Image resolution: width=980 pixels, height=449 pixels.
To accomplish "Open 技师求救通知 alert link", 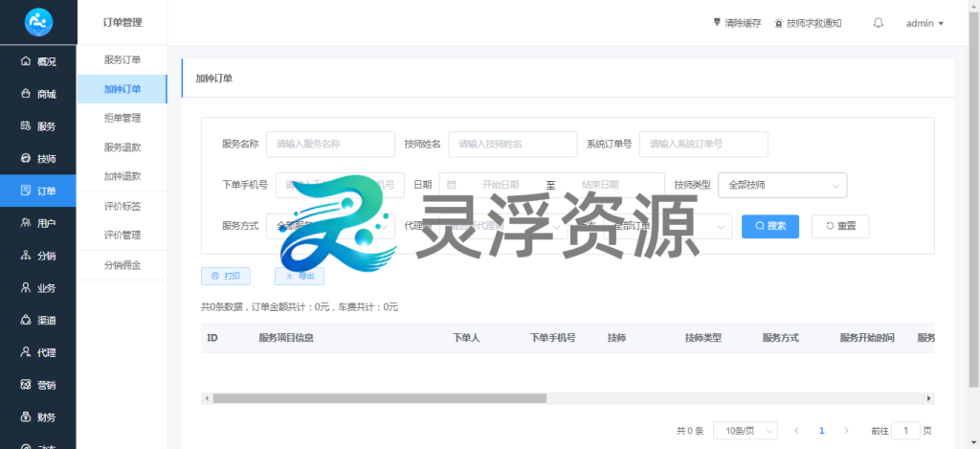I will pos(808,23).
